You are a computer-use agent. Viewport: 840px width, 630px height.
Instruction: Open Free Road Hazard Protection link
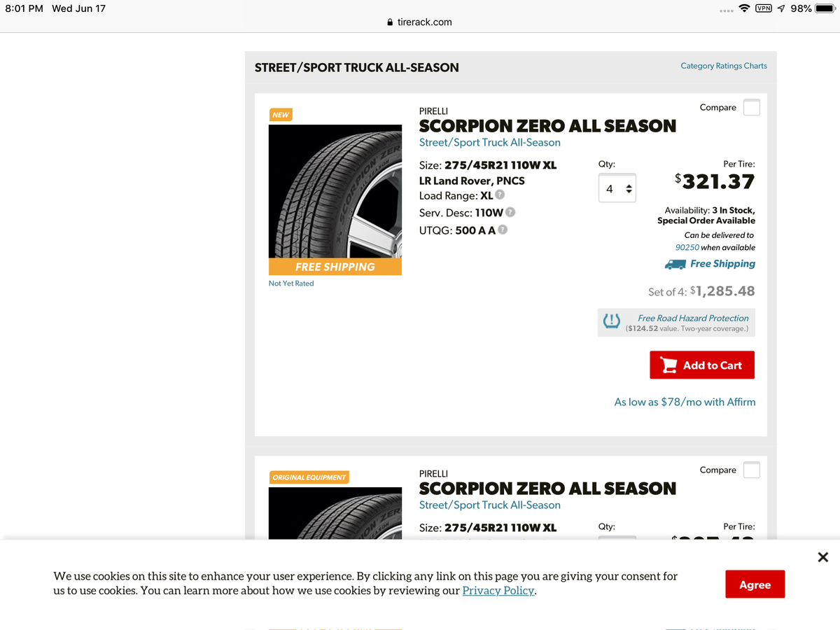coord(693,318)
